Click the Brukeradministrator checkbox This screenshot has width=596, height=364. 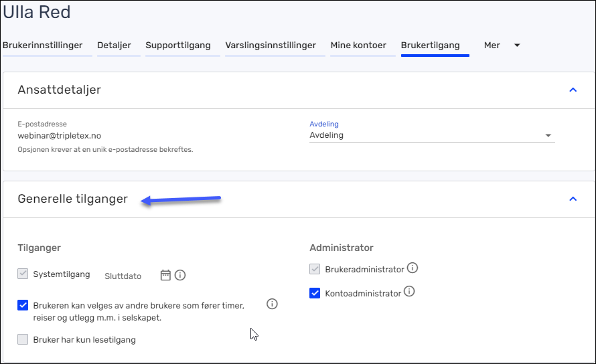(x=315, y=269)
